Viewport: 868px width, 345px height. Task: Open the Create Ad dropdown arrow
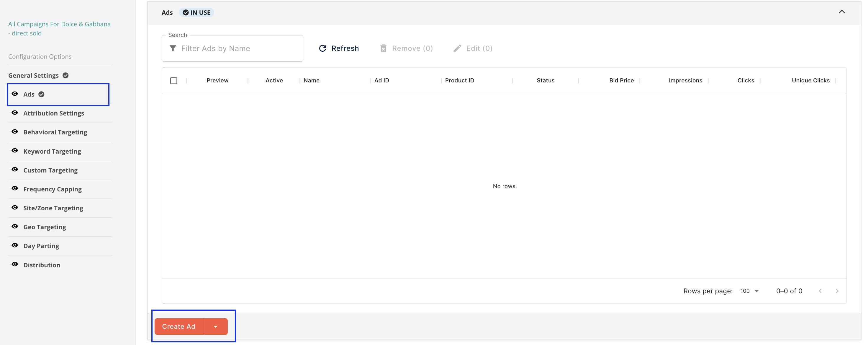215,326
